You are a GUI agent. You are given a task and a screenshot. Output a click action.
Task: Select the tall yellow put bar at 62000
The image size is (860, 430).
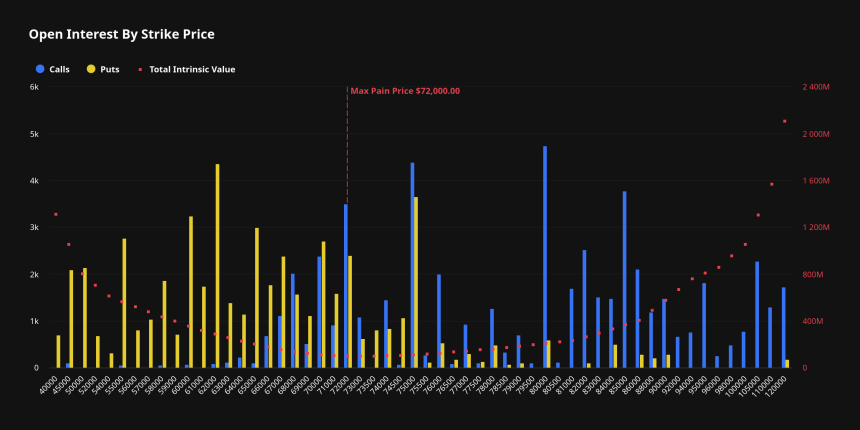(x=217, y=266)
